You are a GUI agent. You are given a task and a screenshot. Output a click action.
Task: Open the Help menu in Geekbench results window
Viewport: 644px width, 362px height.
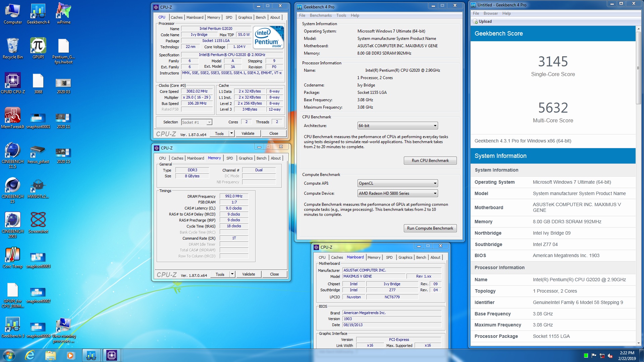506,13
